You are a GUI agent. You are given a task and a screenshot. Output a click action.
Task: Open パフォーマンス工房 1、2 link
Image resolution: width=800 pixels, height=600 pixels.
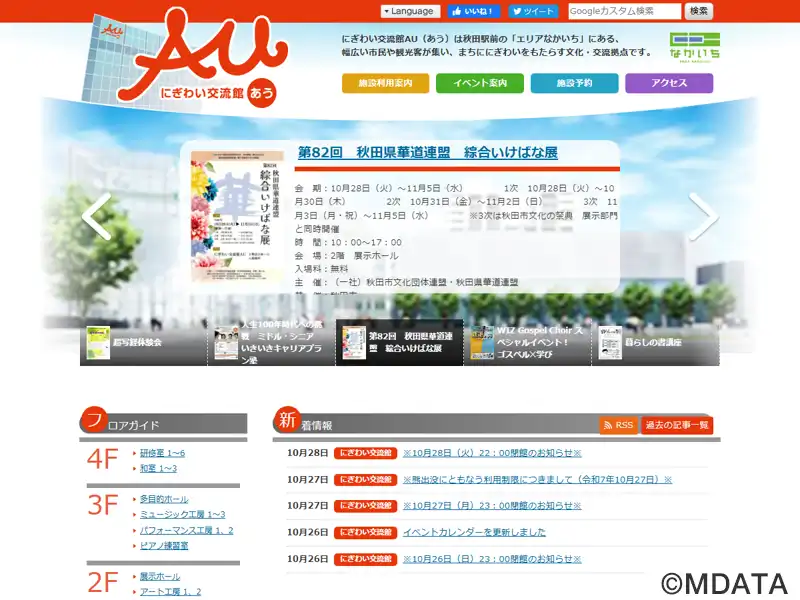186,530
